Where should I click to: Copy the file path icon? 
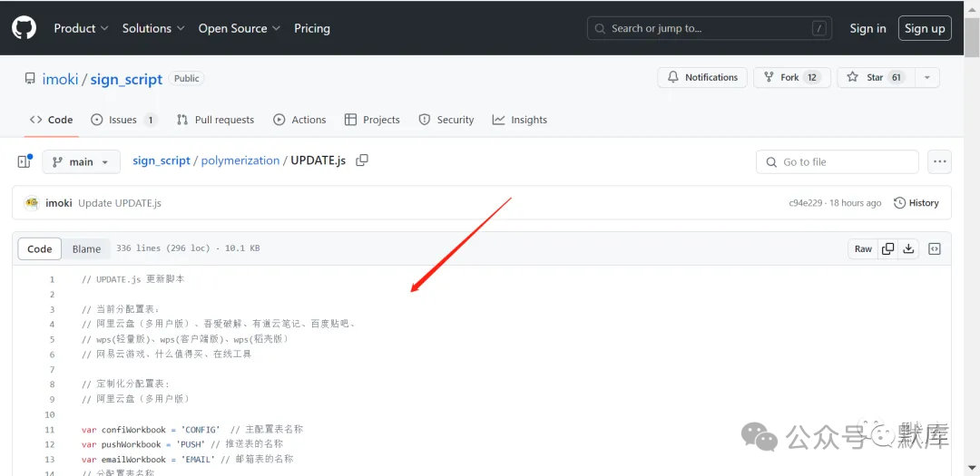click(362, 160)
